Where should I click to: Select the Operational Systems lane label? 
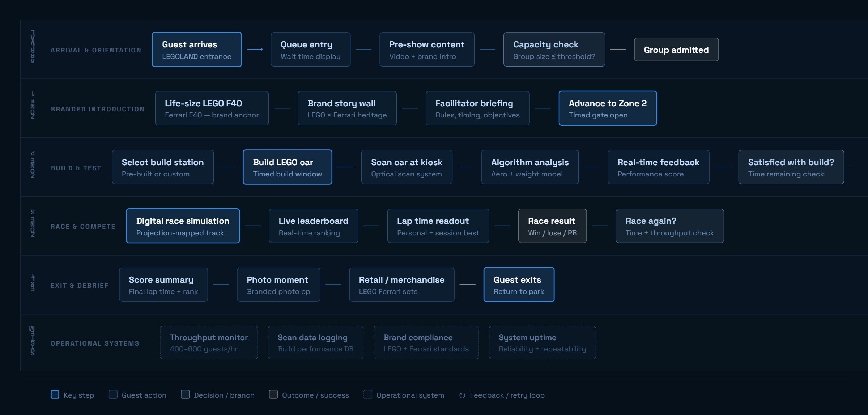[95, 343]
